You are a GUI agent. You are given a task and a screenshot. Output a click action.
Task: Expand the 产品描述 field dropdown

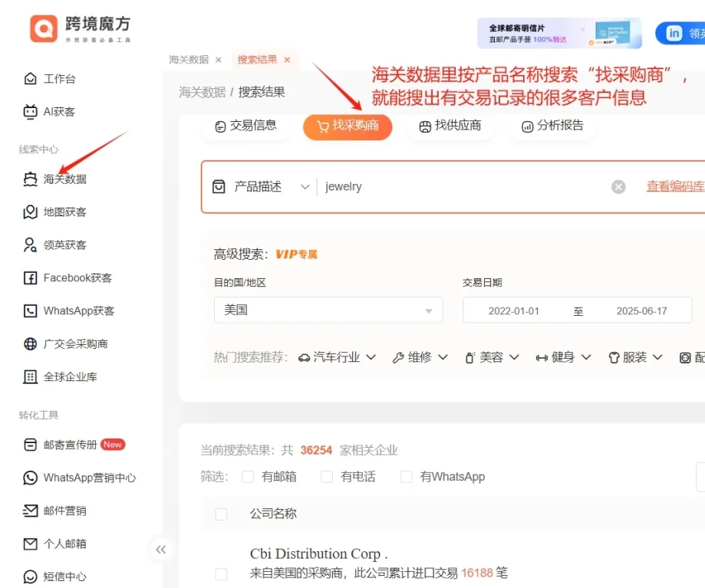point(305,186)
